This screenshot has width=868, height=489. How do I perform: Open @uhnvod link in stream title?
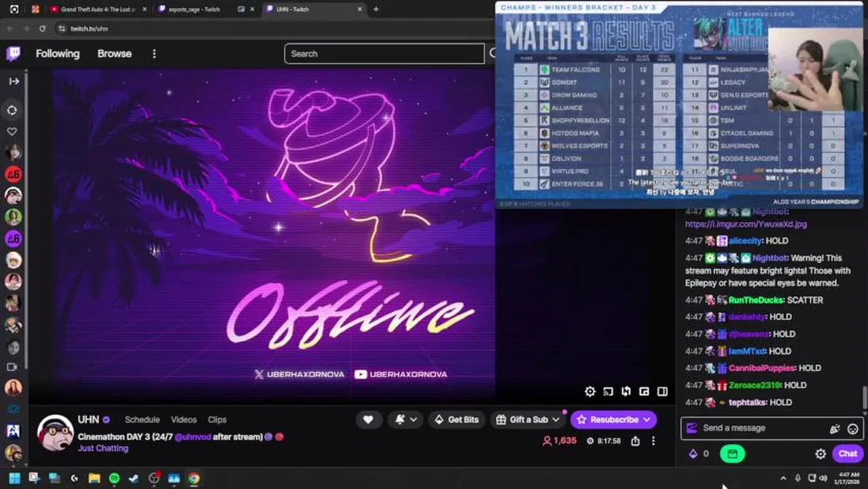pos(193,437)
